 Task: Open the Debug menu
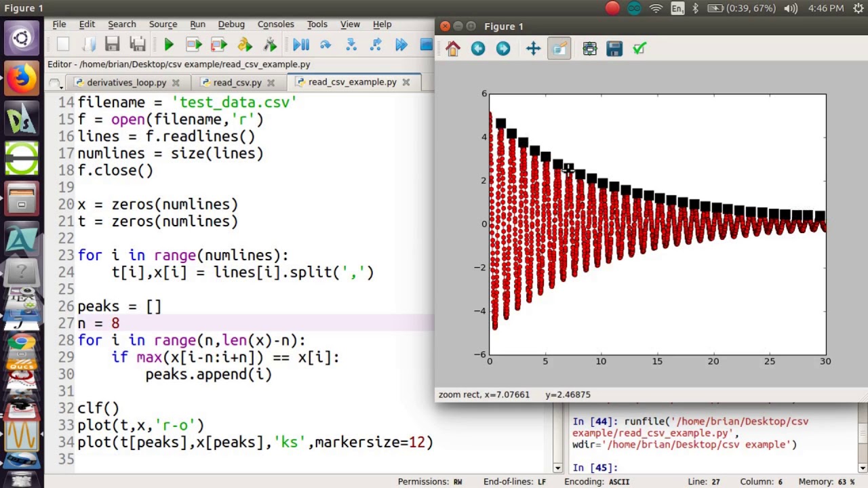click(231, 24)
